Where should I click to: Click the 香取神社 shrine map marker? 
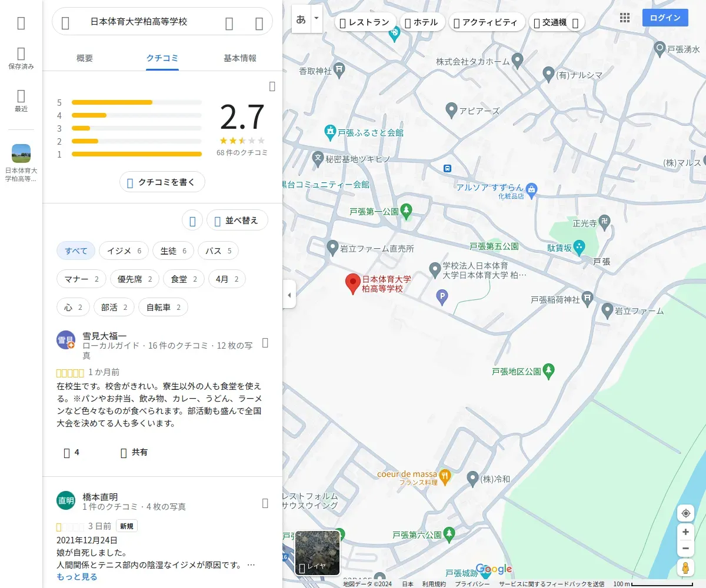[340, 71]
